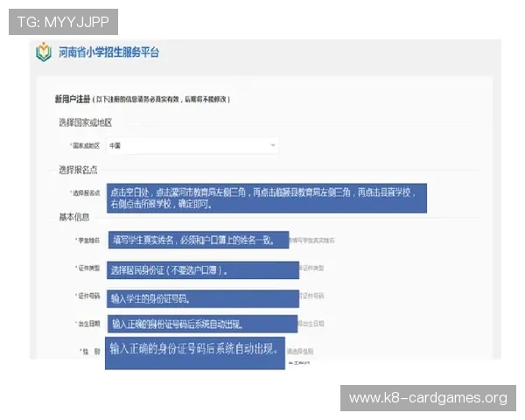Click the 出生日期 field label

click(87, 324)
